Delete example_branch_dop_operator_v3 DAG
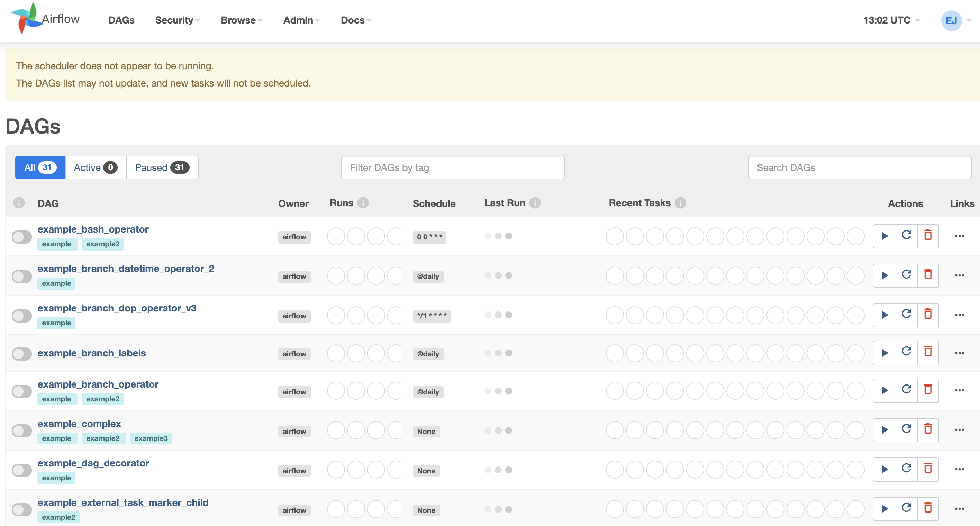Viewport: 980px width, 526px height. pos(928,315)
